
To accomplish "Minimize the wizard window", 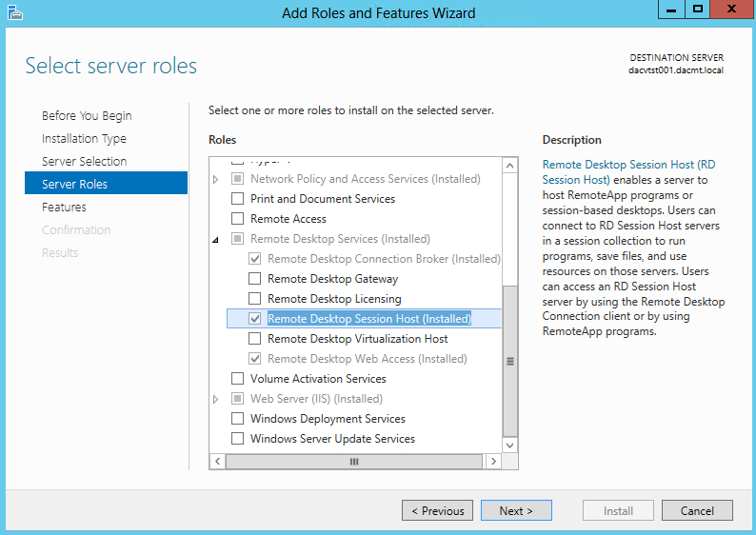I will (x=671, y=10).
